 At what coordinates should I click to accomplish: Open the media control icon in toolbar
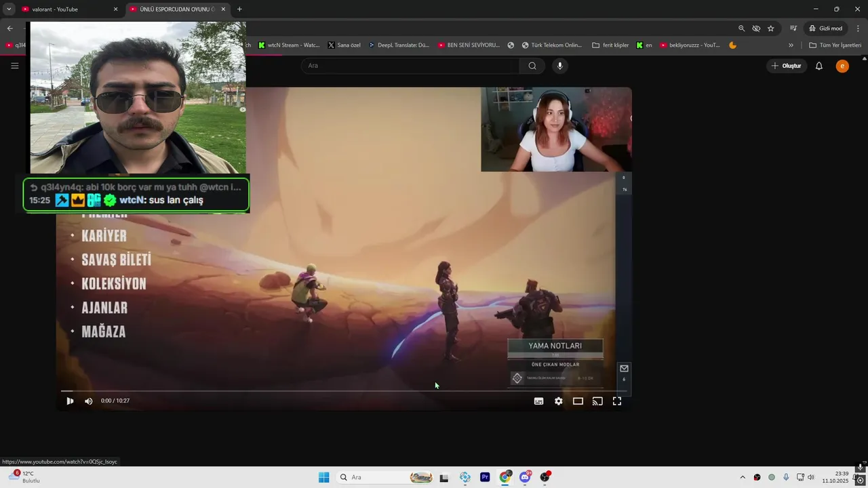[x=793, y=28]
